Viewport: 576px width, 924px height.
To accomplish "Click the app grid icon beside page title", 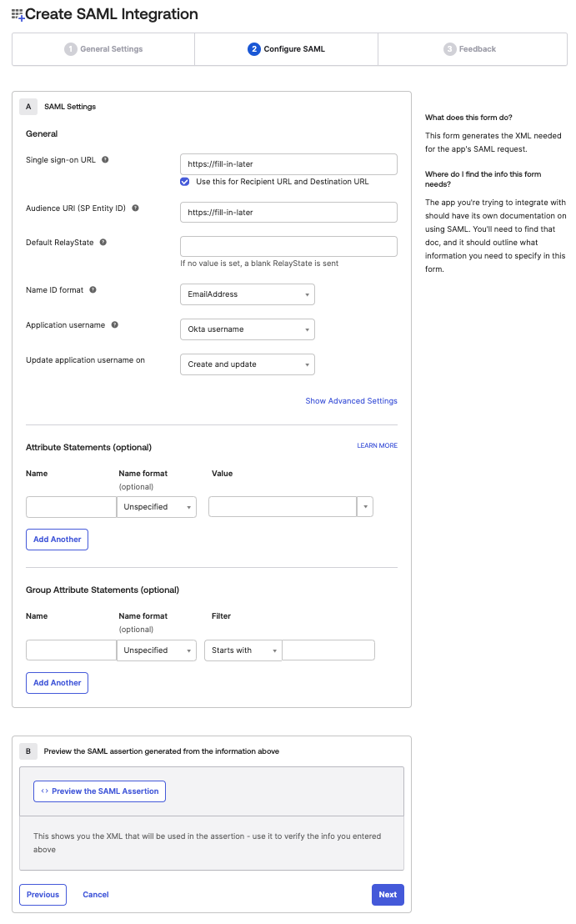I will click(x=18, y=15).
